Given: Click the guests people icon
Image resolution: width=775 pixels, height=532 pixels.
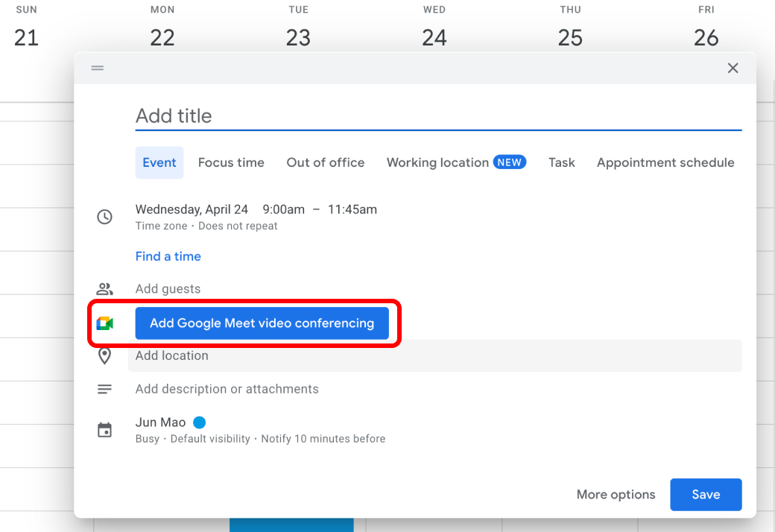Looking at the screenshot, I should [104, 289].
